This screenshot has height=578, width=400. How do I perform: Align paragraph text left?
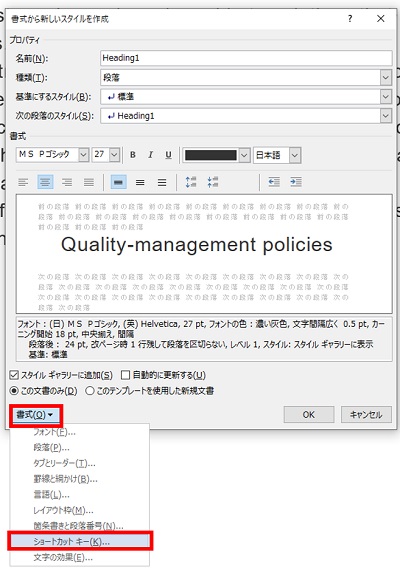23,182
